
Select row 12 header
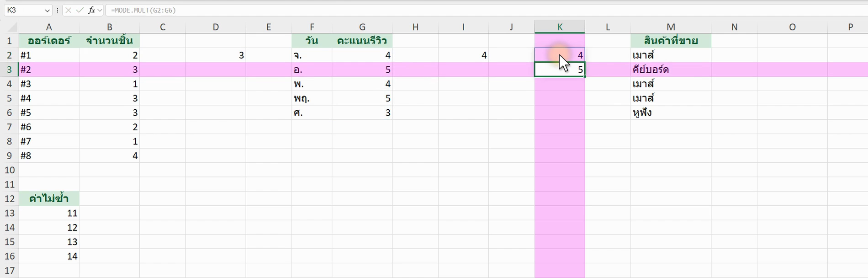tap(9, 199)
